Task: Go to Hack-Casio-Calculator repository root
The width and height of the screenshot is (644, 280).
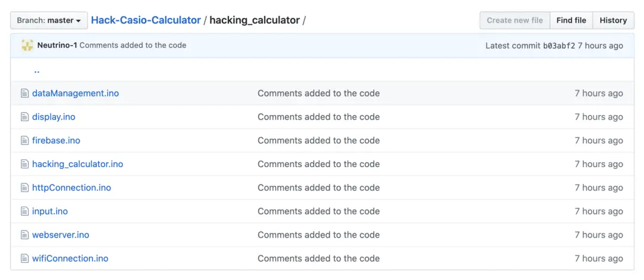Action: [145, 20]
